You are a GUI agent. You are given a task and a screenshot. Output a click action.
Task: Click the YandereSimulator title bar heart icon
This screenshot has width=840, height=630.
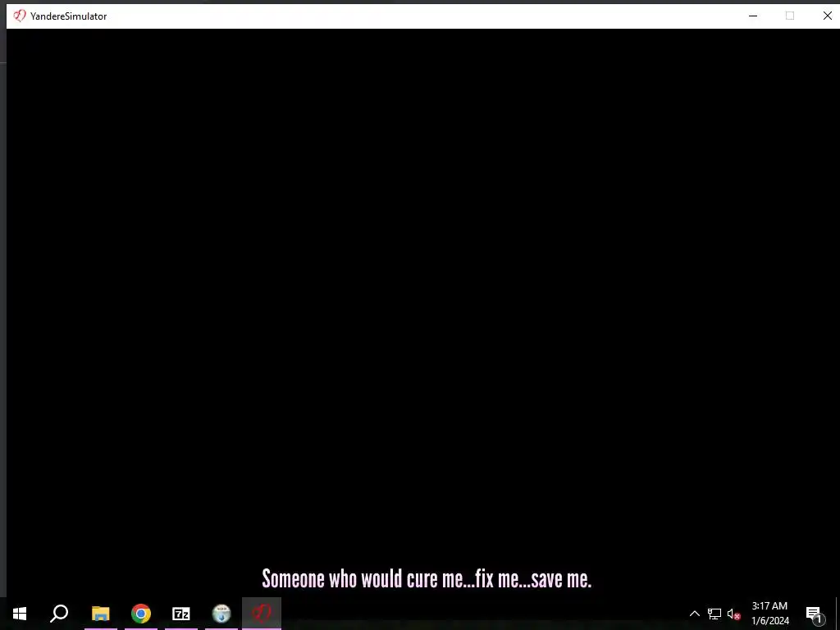[x=20, y=16]
